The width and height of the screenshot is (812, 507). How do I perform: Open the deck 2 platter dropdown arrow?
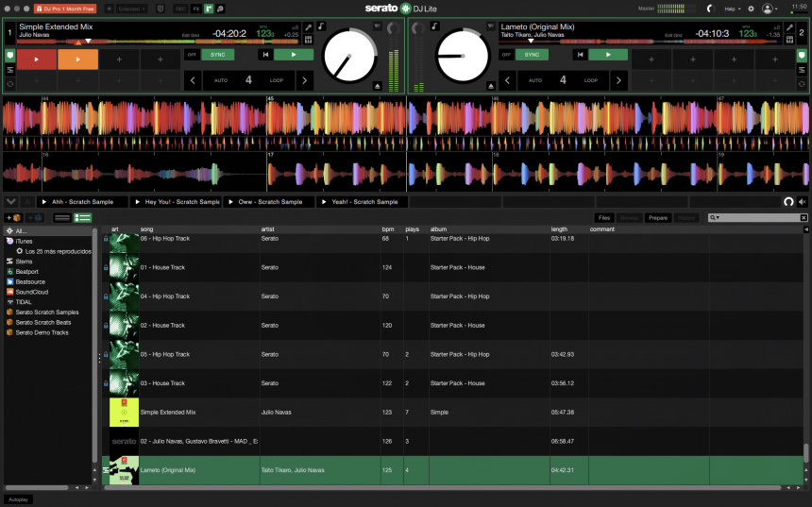pyautogui.click(x=490, y=25)
